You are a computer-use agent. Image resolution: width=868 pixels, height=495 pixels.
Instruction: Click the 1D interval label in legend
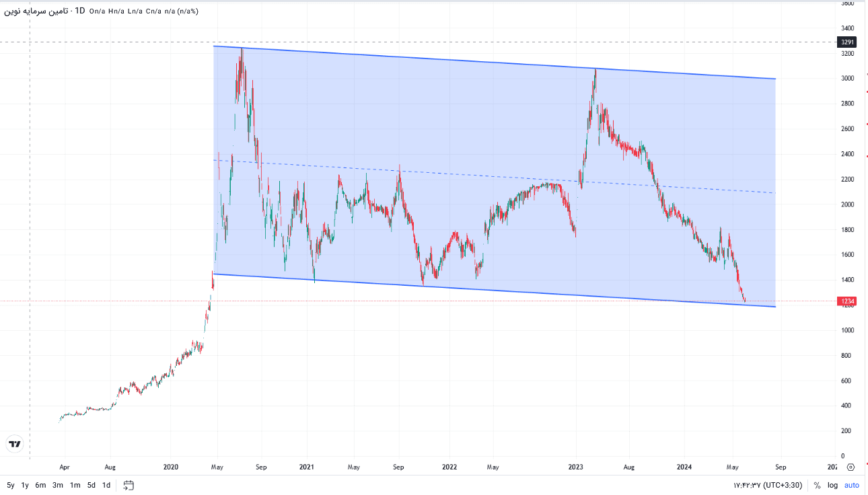point(80,11)
